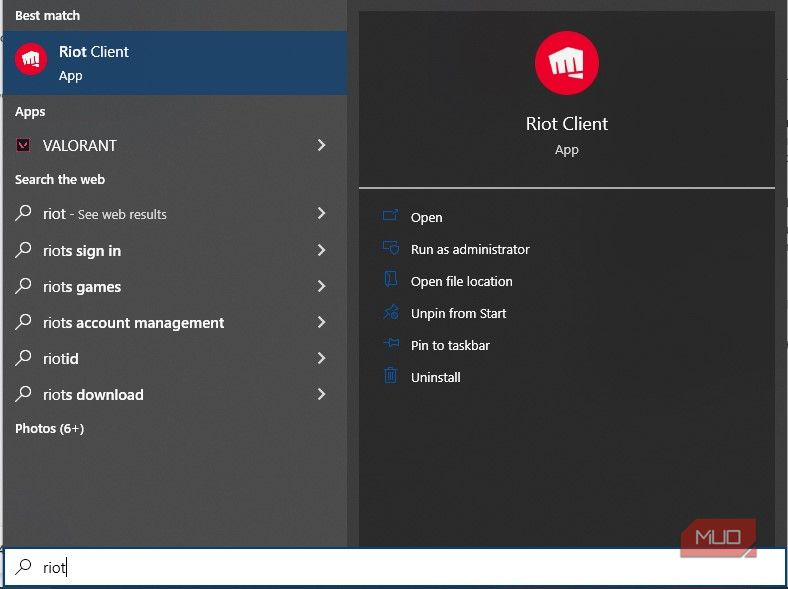Image resolution: width=788 pixels, height=589 pixels.
Task: Expand the VALORANT result chevron
Action: pos(322,145)
